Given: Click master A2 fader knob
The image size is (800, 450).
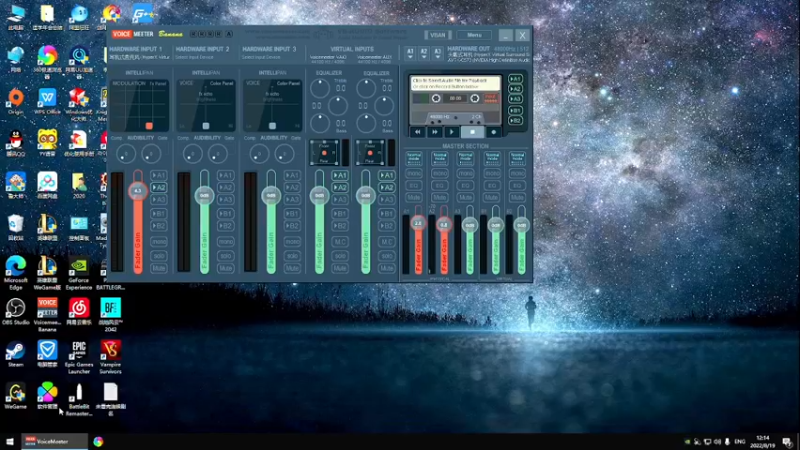Looking at the screenshot, I should 444,224.
